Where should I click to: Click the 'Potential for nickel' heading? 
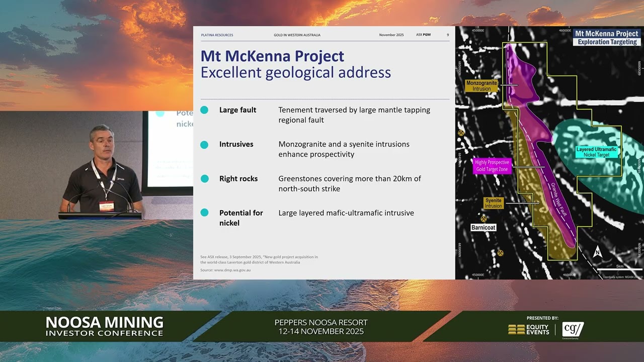coord(241,218)
